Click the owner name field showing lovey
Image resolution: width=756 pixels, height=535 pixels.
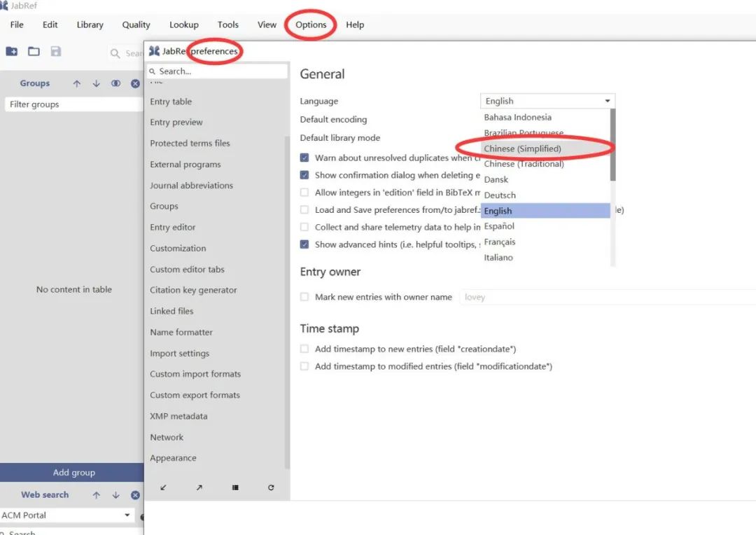tap(608, 297)
